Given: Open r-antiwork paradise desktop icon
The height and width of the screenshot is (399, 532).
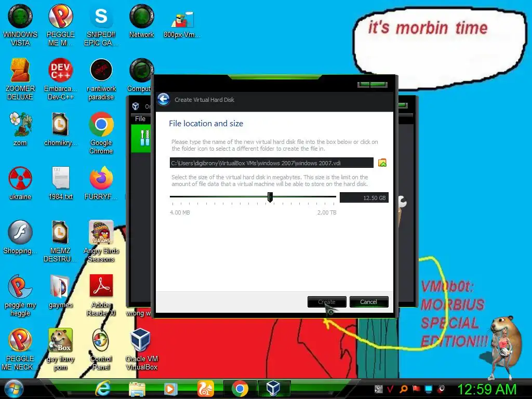Looking at the screenshot, I should click(x=101, y=79).
